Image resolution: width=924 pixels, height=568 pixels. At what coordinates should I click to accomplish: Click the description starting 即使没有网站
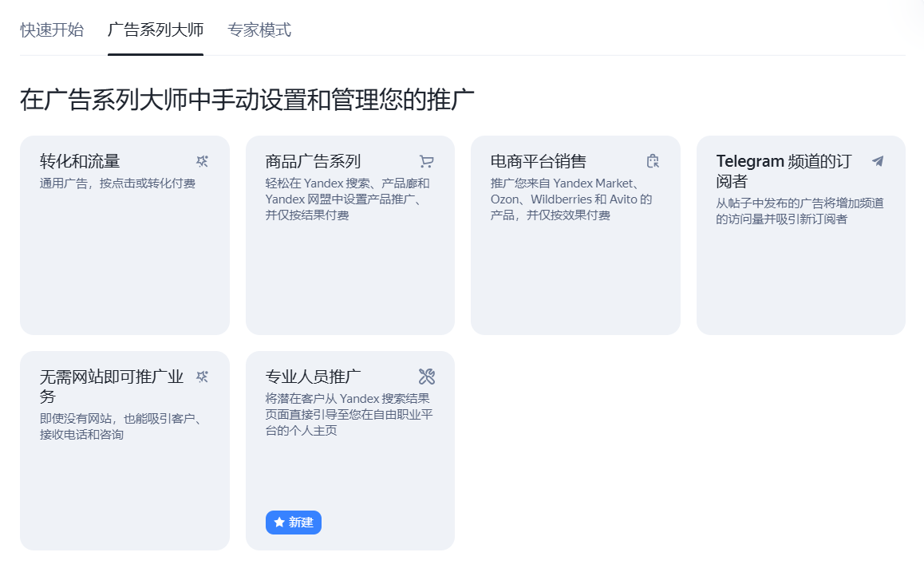coord(121,427)
